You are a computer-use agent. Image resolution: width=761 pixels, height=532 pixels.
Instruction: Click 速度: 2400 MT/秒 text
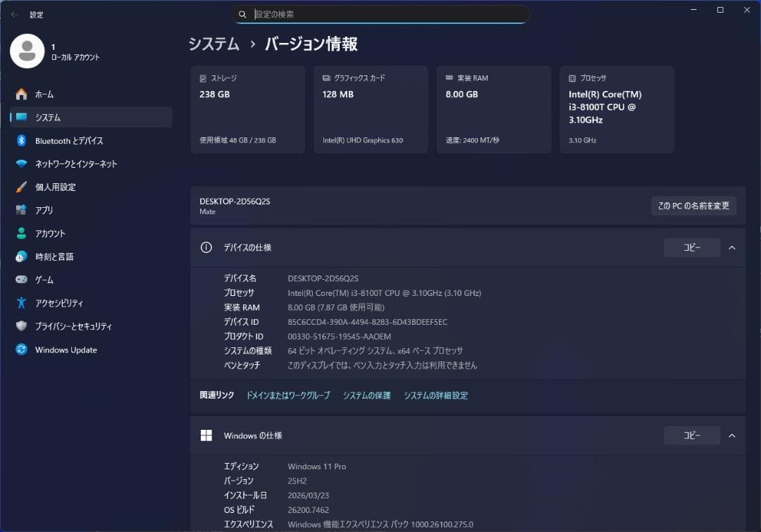tap(472, 140)
